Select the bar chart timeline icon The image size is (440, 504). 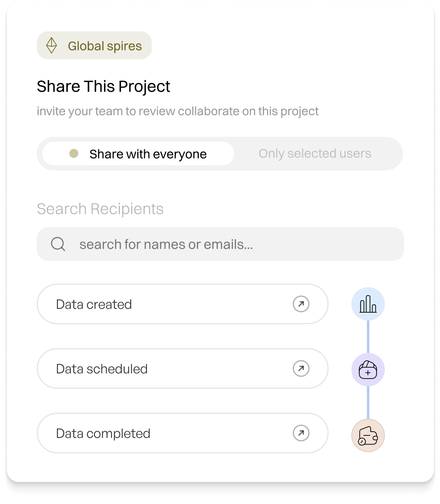[368, 304]
